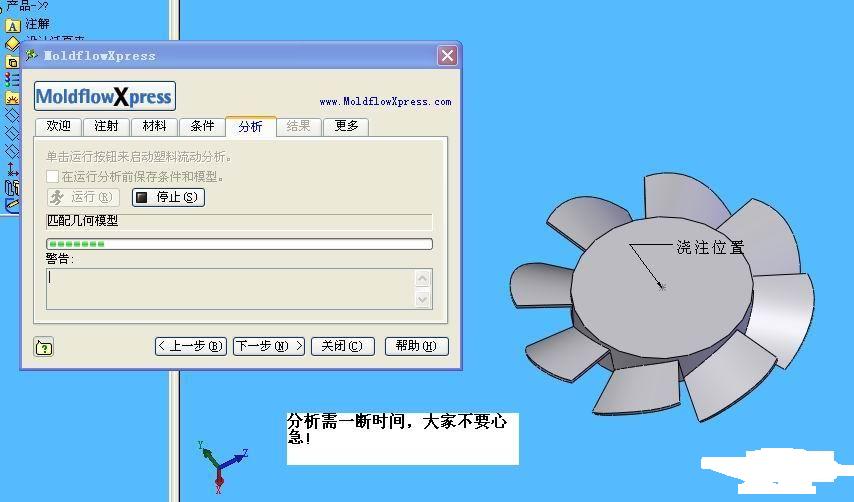854x502 pixels.
Task: Click the 关闭(C) close button
Action: [343, 346]
